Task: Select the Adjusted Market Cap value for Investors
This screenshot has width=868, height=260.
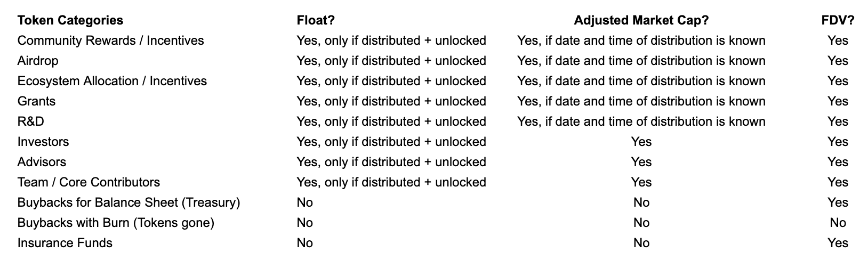Action: pos(641,142)
